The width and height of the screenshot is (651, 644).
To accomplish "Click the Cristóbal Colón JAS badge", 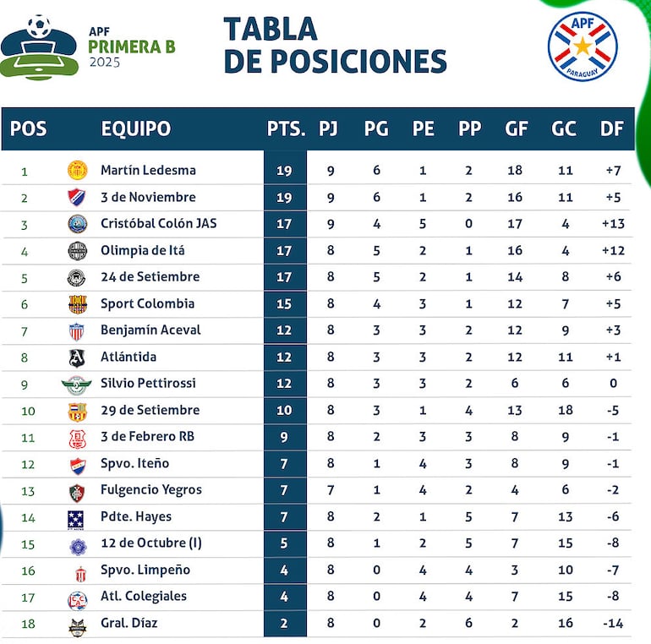I will click(77, 224).
